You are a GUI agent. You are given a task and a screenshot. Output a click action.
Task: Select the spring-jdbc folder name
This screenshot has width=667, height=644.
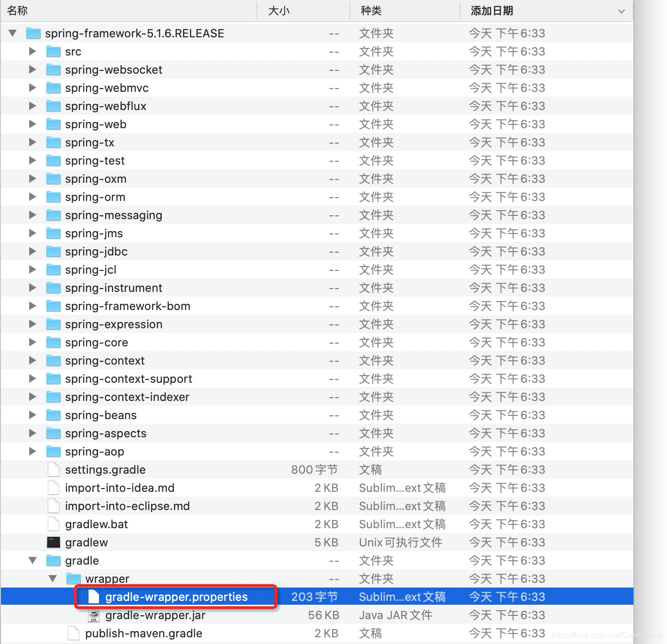pos(96,252)
